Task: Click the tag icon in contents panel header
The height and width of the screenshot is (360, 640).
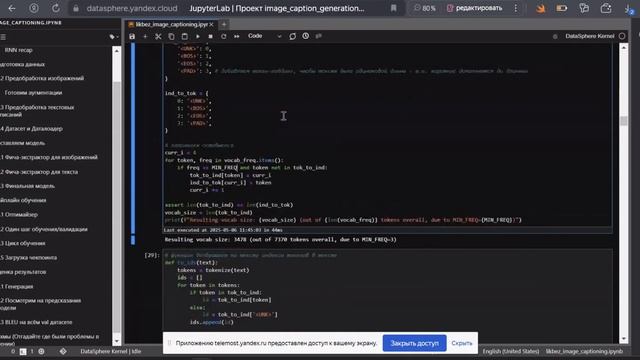Action: pos(113,37)
